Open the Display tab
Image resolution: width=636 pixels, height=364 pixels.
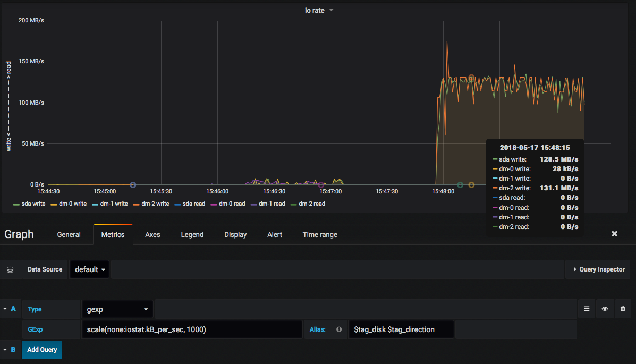pyautogui.click(x=235, y=234)
